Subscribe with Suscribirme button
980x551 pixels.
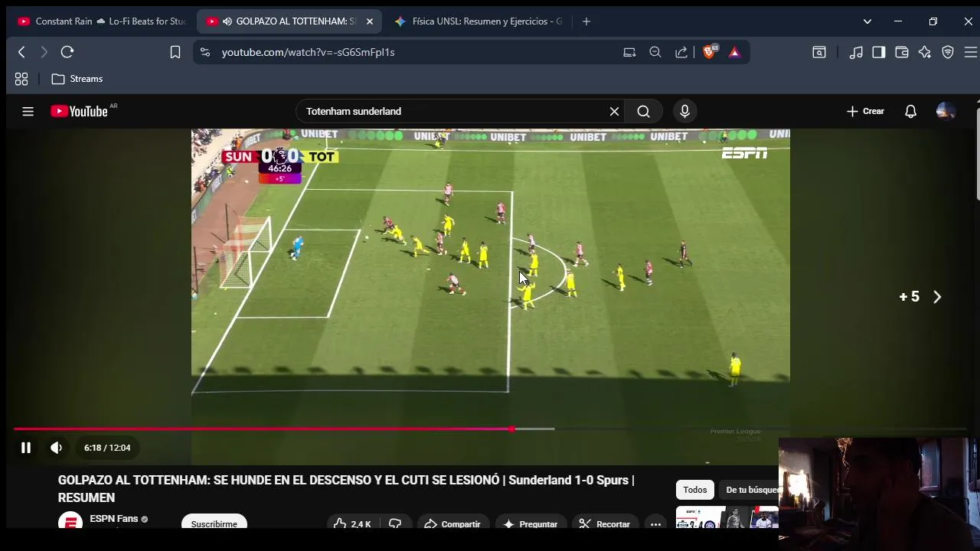pos(214,524)
